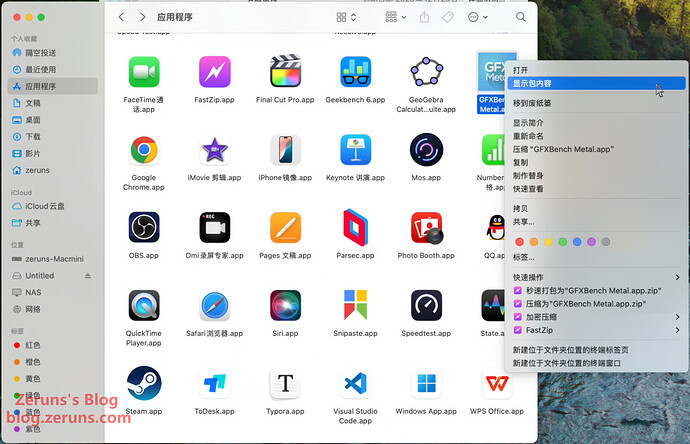Click the Finder back arrow
690x444 pixels.
(121, 18)
